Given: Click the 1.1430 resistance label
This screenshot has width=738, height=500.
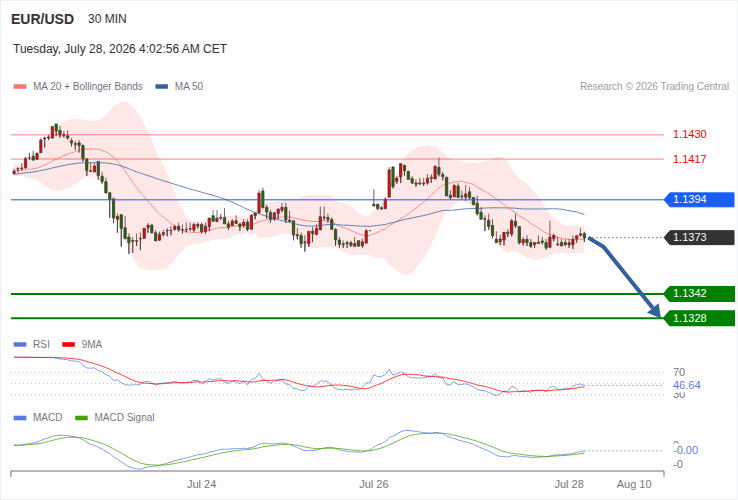Looking at the screenshot, I should (690, 135).
